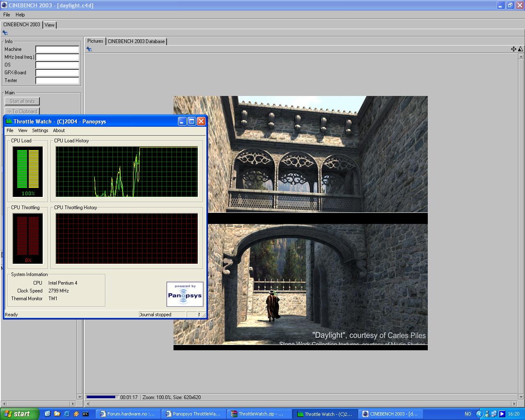Screen dimensions: 525x420
Task: Click the vertical scrollbar up arrow
Action: 521,56
